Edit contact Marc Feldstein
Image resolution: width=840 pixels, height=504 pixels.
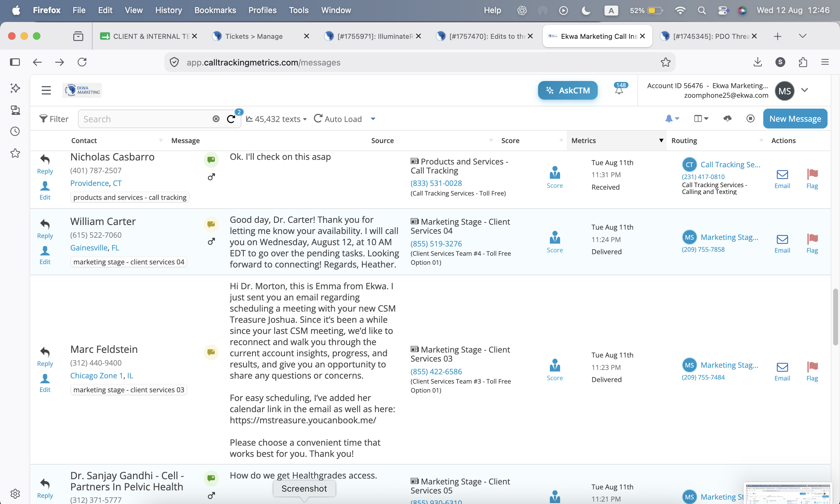tap(45, 383)
